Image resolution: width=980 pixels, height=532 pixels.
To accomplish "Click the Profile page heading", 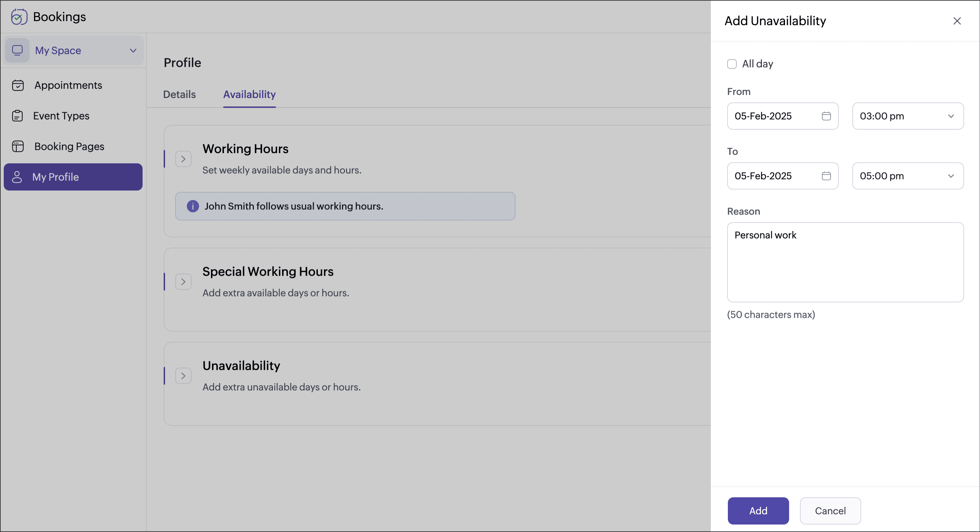I will 183,62.
